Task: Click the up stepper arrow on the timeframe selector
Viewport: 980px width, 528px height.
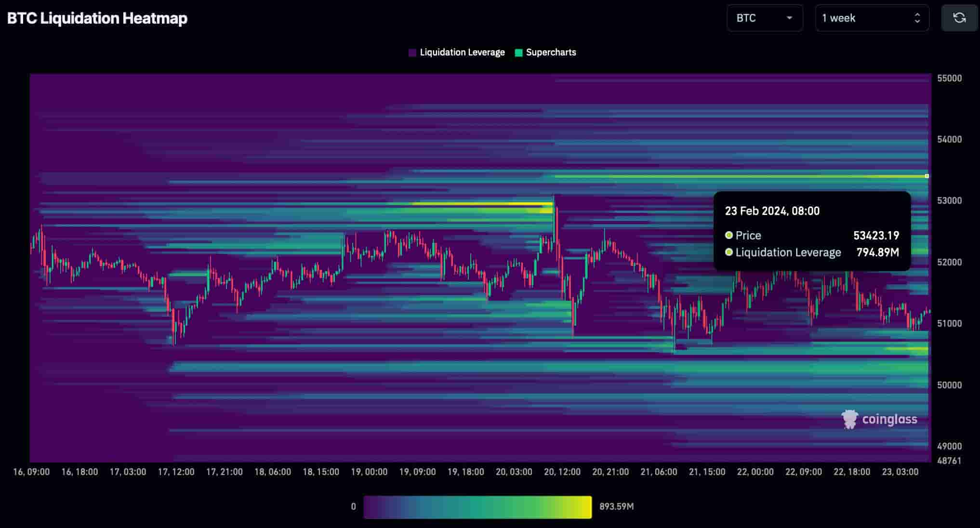Action: coord(918,14)
